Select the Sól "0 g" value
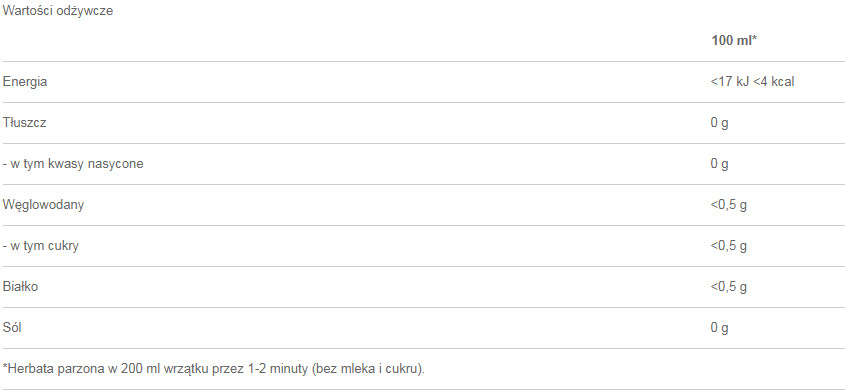Viewport: 845px width, 391px height. [719, 328]
